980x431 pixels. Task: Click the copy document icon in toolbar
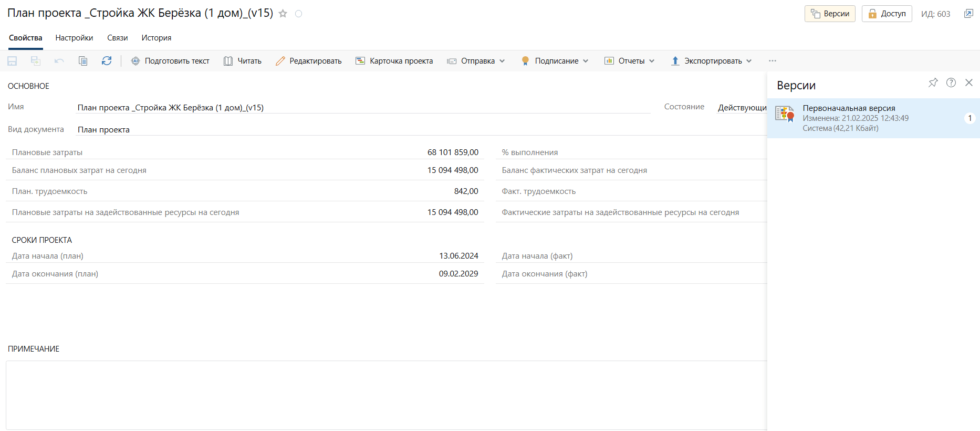[x=83, y=61]
